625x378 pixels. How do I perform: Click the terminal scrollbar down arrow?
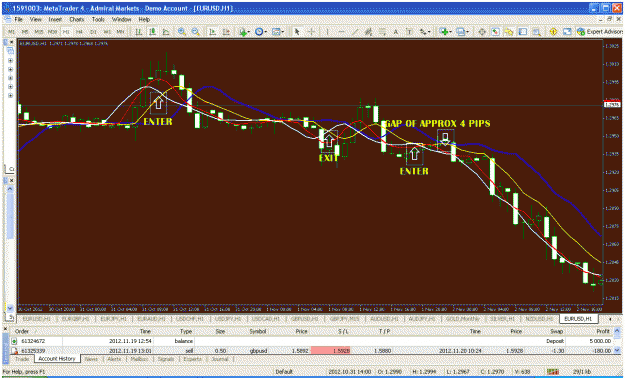(617, 350)
